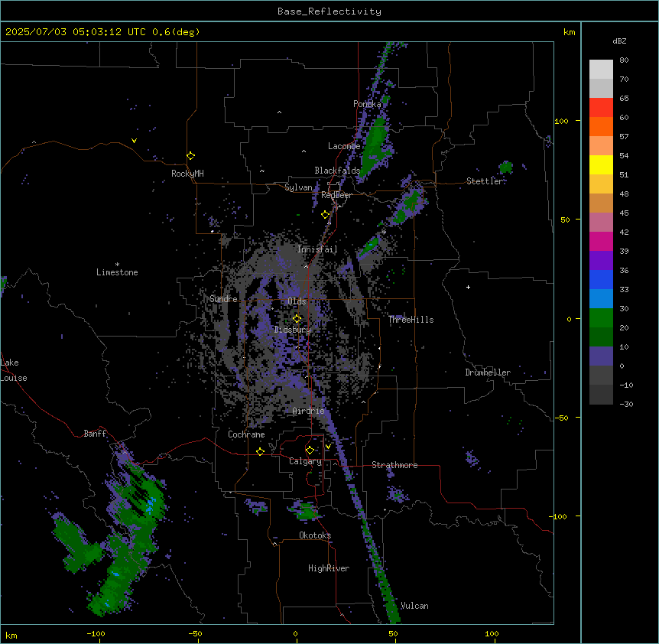Image resolution: width=659 pixels, height=644 pixels.
Task: Click the 100 label on the horizontal axis
Action: point(492,633)
